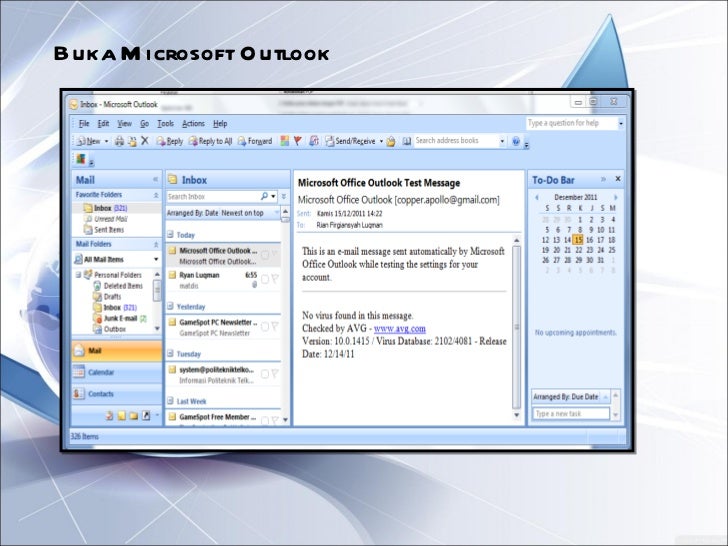Click the Send/Receive toolbar button
The width and height of the screenshot is (728, 546).
point(351,141)
